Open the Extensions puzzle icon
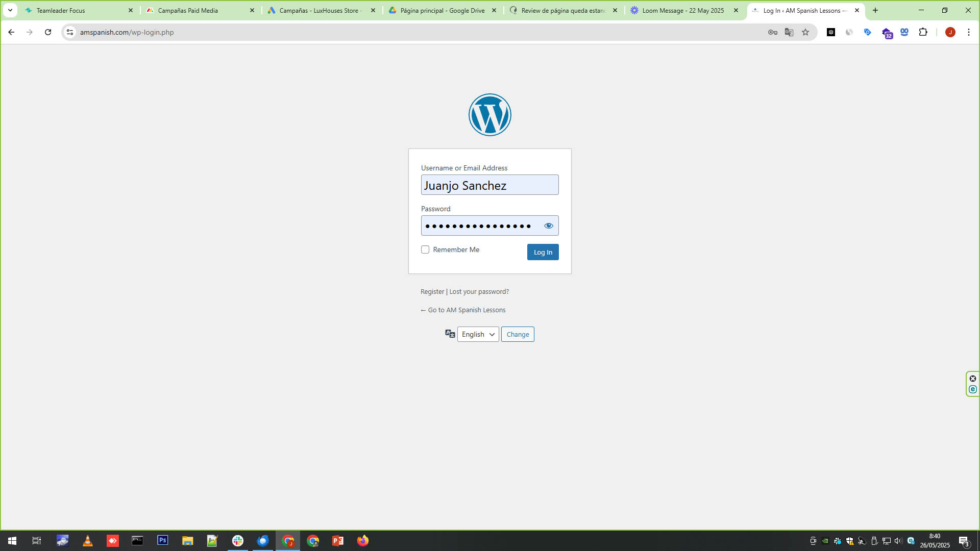Screen dimensions: 980x551 coord(923,32)
